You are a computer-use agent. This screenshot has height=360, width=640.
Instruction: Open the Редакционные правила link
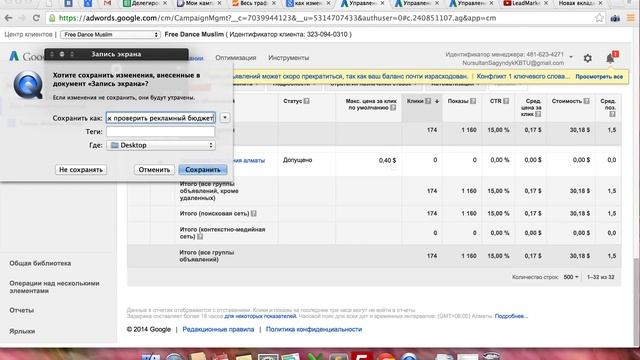point(218,329)
